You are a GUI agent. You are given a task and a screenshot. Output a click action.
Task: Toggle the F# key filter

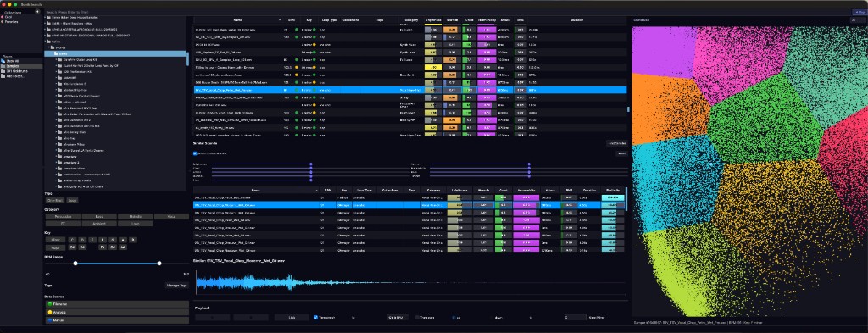pyautogui.click(x=103, y=247)
